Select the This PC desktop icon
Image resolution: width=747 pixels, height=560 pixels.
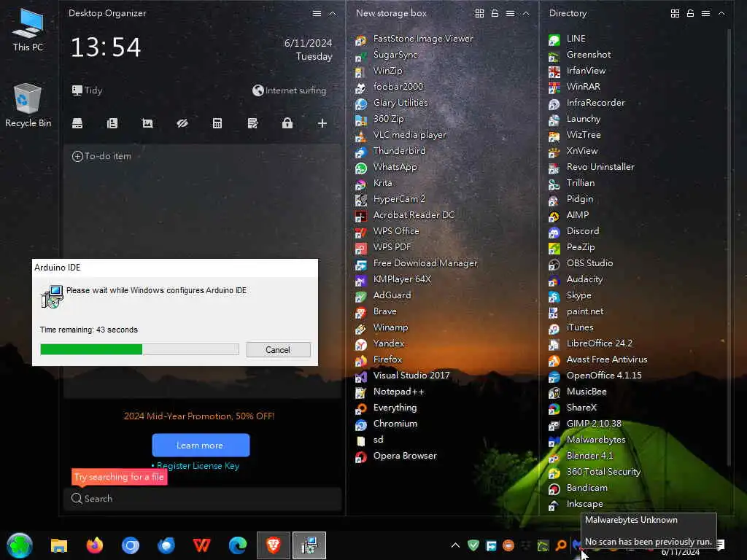(x=28, y=30)
